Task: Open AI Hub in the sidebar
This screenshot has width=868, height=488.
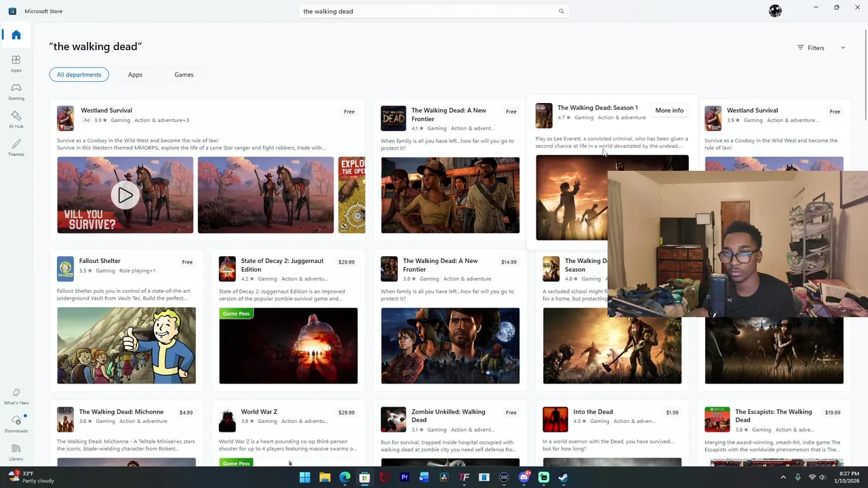Action: [x=16, y=119]
